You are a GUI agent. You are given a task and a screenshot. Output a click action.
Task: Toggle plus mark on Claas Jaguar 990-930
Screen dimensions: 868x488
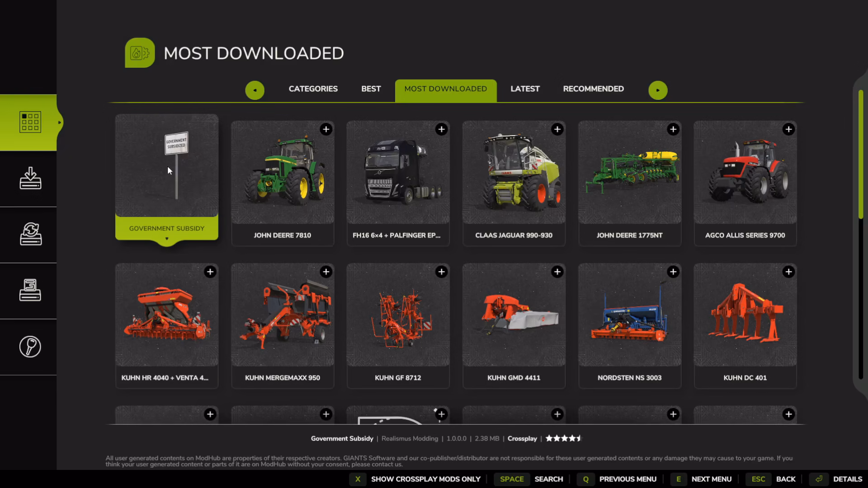click(557, 129)
